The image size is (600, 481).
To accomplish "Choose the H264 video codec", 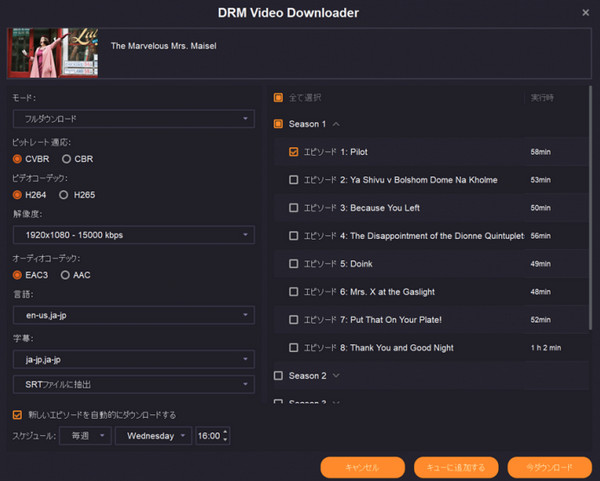I will 29,195.
